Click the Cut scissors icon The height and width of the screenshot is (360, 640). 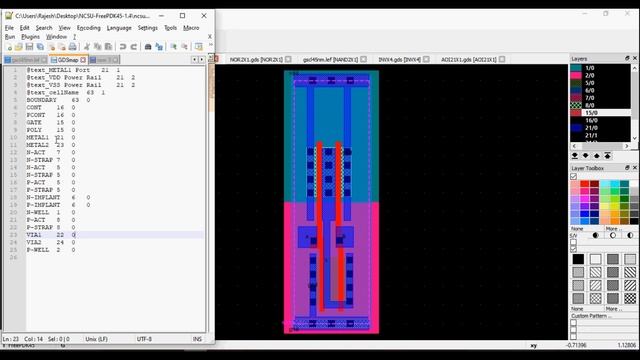click(87, 47)
